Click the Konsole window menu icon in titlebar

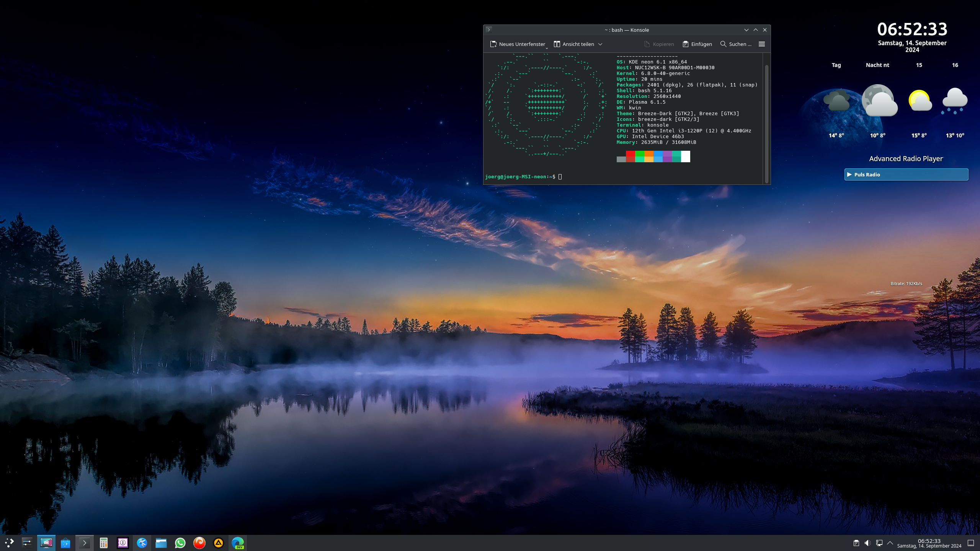tap(488, 29)
